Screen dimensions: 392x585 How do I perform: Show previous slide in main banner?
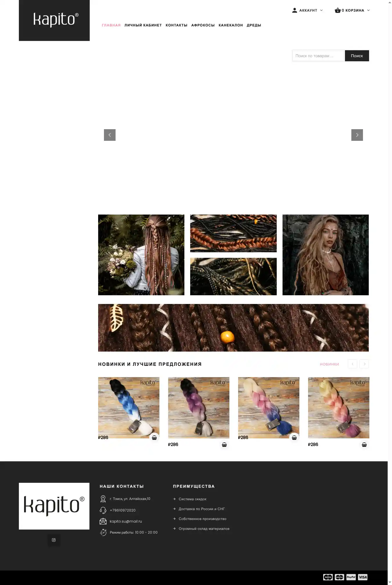point(110,135)
